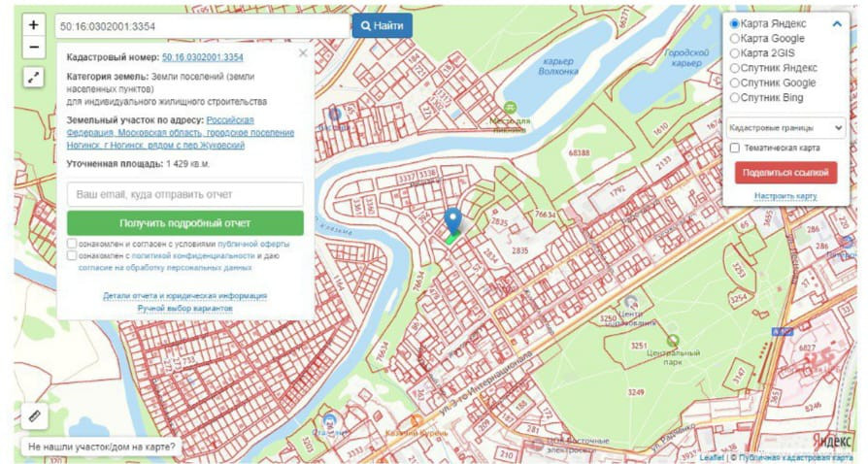Click parcel labeled 1792 on map

[618, 191]
